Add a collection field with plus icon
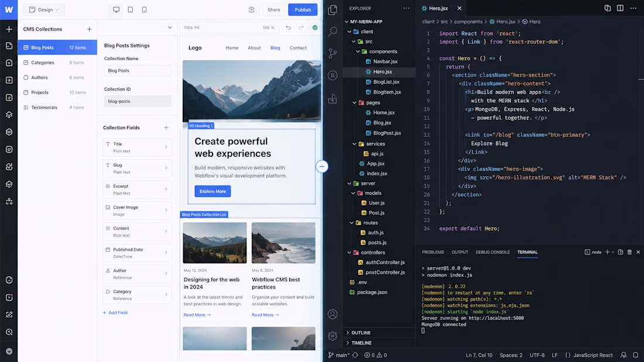This screenshot has width=644, height=362. 166,127
